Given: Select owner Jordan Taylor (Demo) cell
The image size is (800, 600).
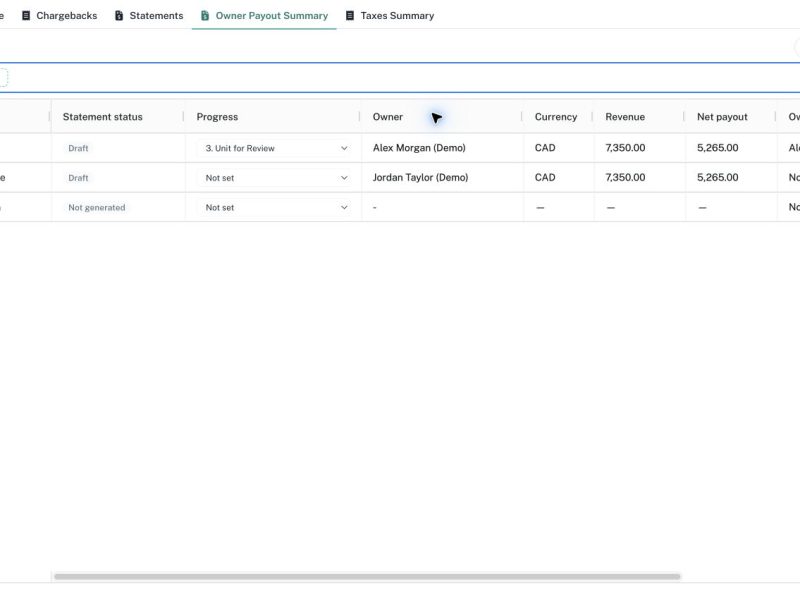Looking at the screenshot, I should (420, 178).
